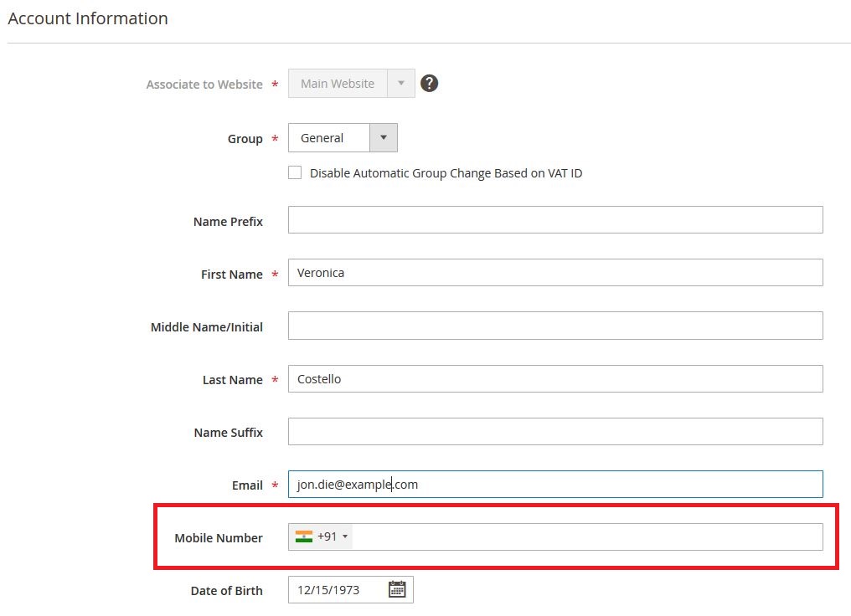
Task: Click the VAT ID checkbox label text
Action: point(446,173)
